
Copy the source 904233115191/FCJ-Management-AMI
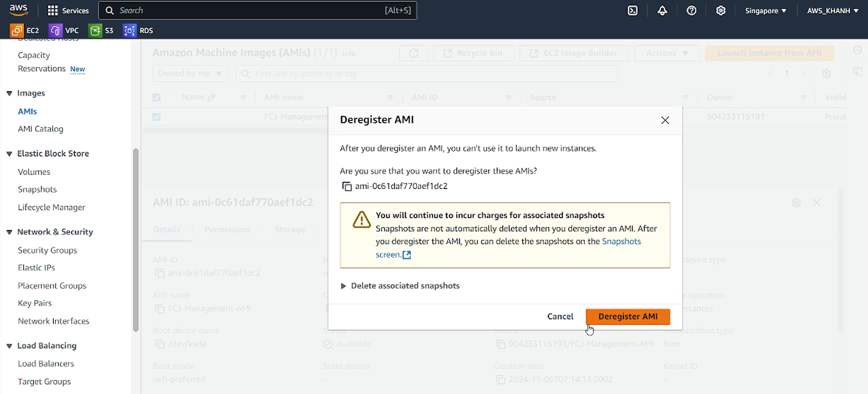click(500, 344)
